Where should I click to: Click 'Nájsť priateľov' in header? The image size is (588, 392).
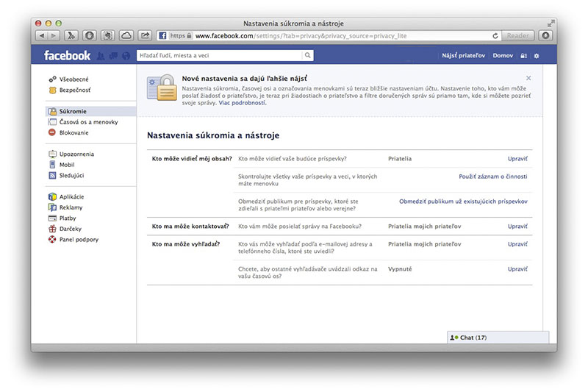pyautogui.click(x=463, y=55)
